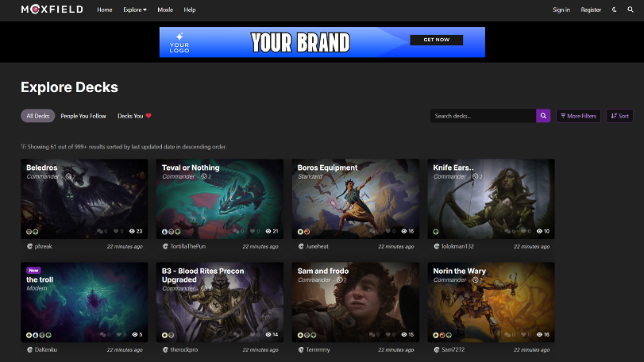644x362 pixels.
Task: Go to the Home menu item
Action: [x=104, y=10]
